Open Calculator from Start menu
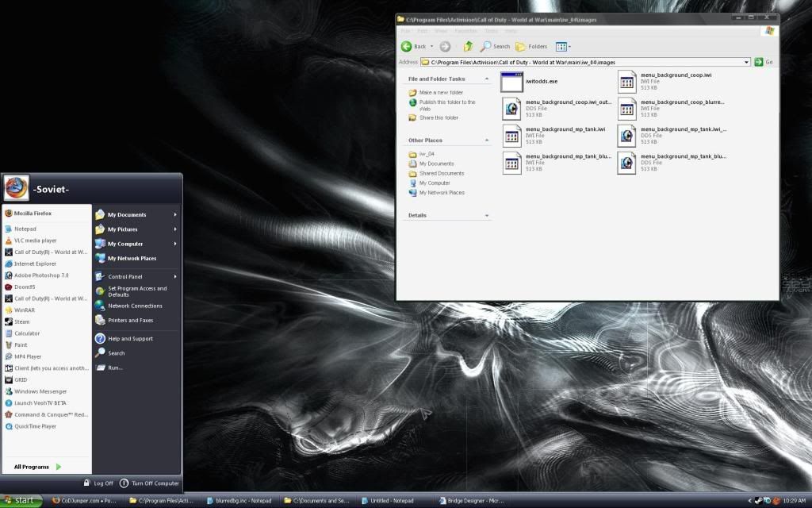Viewport: 812px width, 508px height. 47,334
